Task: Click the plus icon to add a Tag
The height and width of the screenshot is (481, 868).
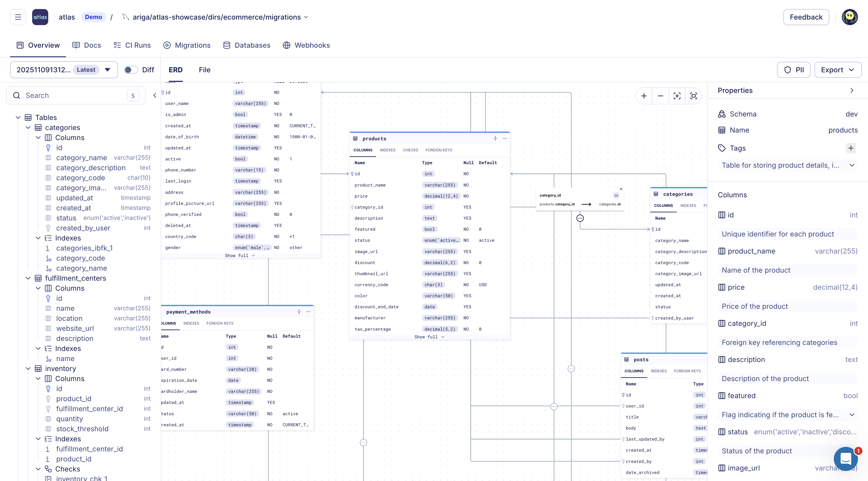Action: [x=850, y=148]
